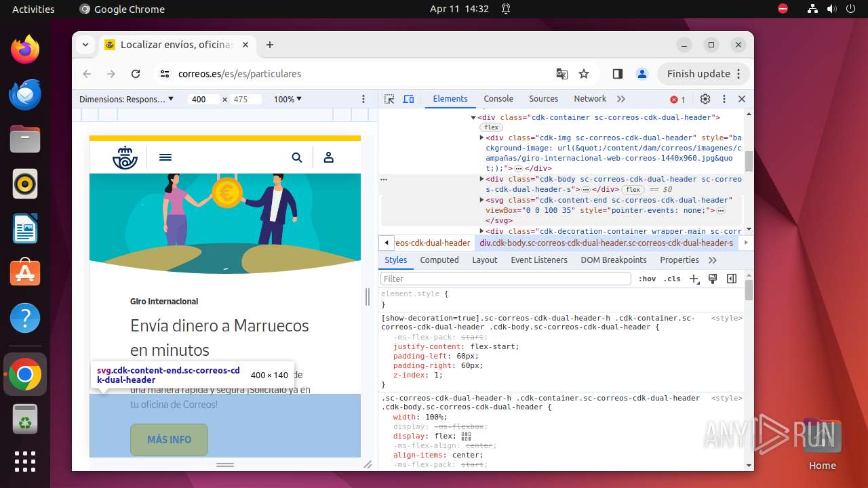Select div.cdk-body breadcrumb item
Screen dimensions: 868x488
606,243
